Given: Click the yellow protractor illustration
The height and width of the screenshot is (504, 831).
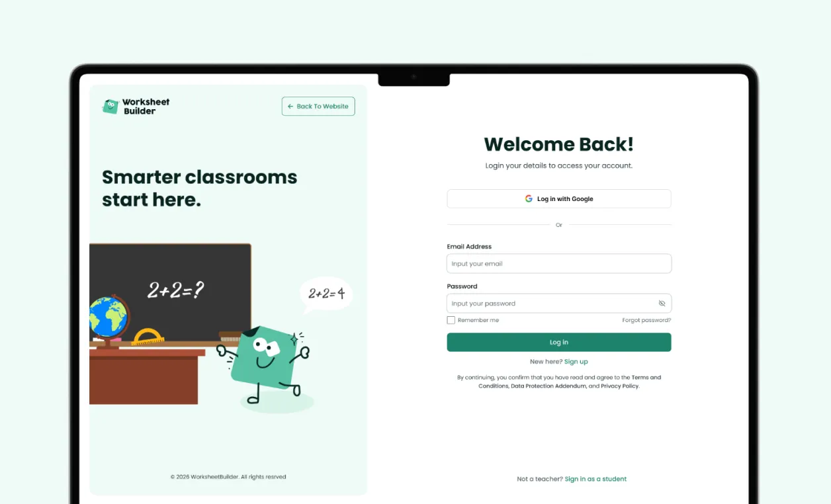Looking at the screenshot, I should [148, 337].
